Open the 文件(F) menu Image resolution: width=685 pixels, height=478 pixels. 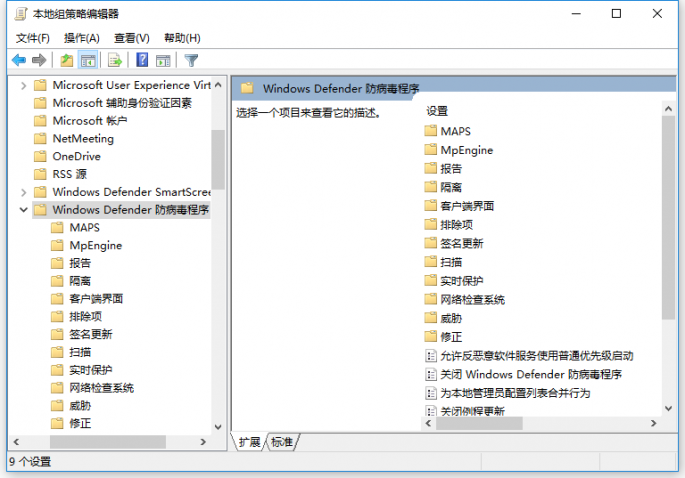pyautogui.click(x=33, y=38)
